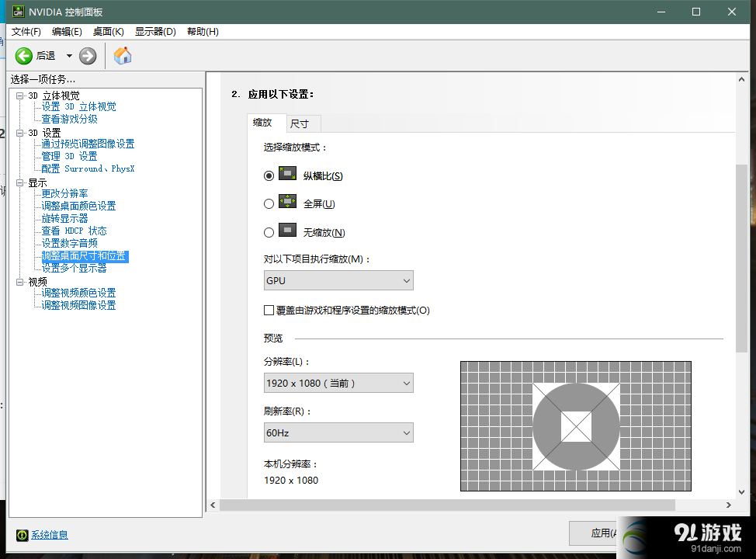Switch to the 缩放 tab

(267, 123)
